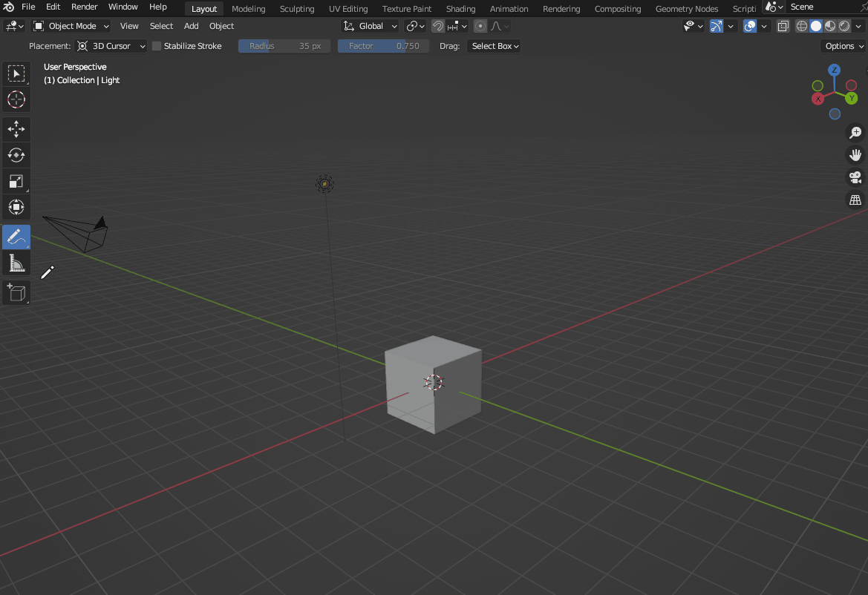Screen dimensions: 868x595
Task: Switch to Sculpting workspace tab
Action: (297, 9)
